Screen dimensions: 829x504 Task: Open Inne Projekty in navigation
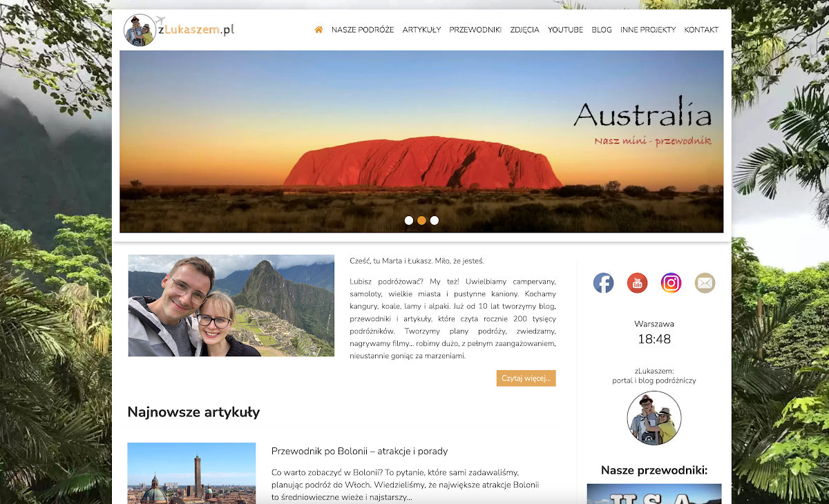click(648, 30)
